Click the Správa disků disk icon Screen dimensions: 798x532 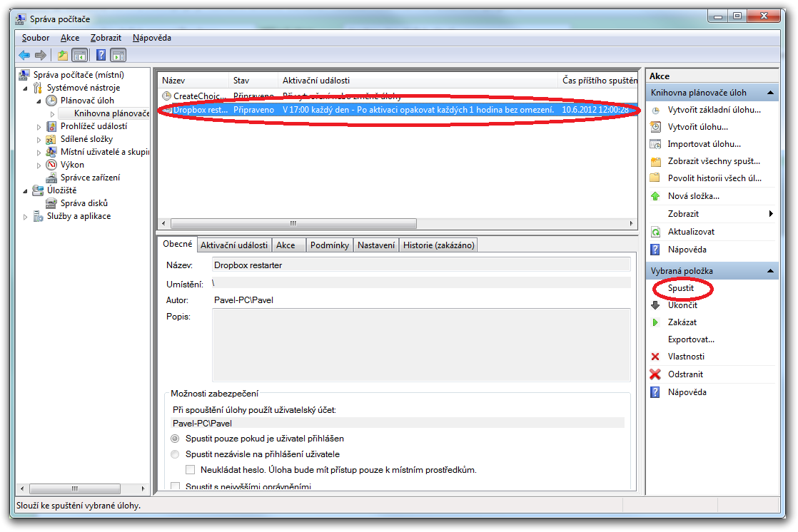pos(51,203)
